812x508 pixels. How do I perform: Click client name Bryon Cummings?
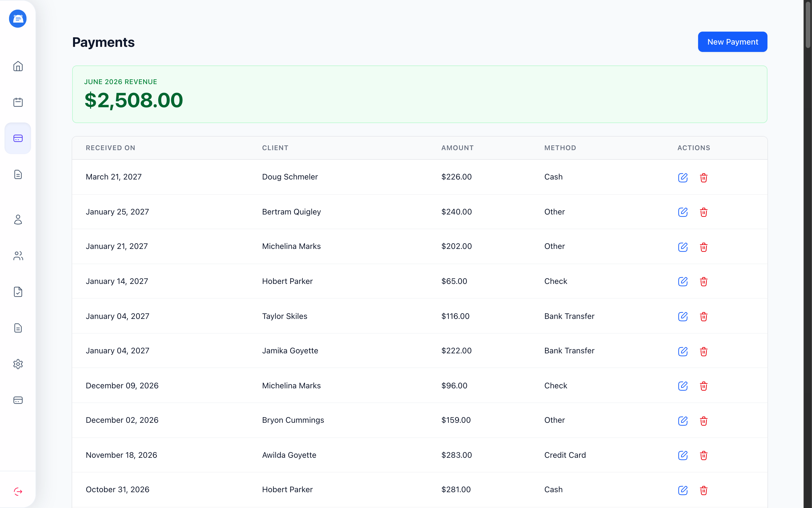293,420
